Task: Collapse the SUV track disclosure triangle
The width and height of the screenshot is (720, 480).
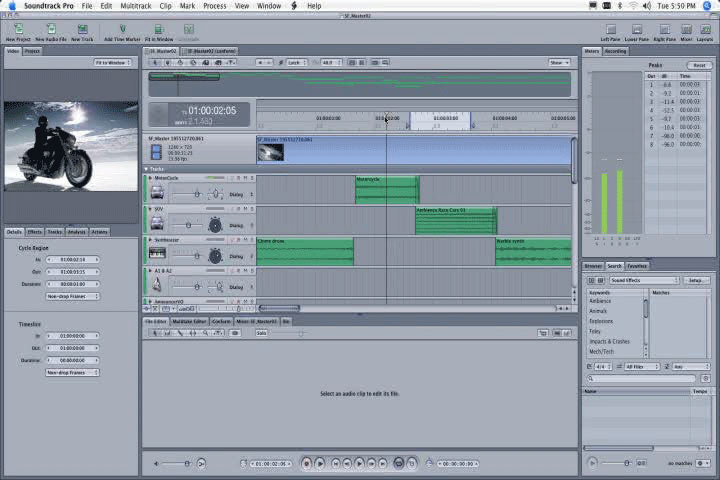Action: pyautogui.click(x=150, y=209)
